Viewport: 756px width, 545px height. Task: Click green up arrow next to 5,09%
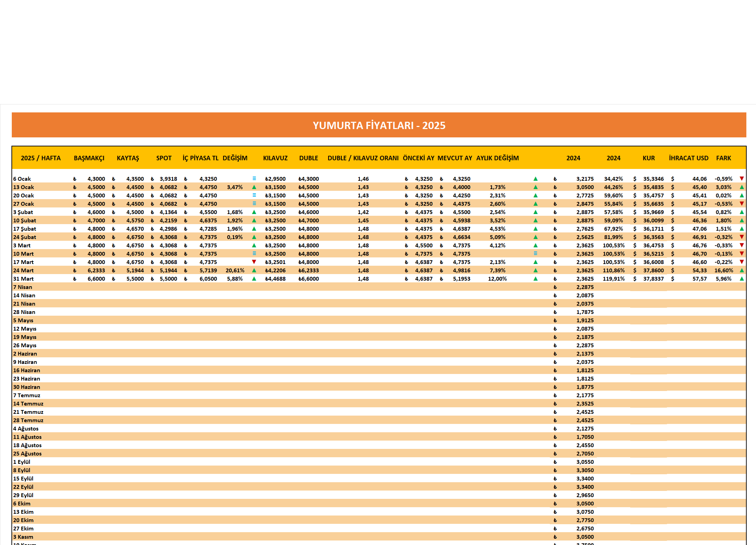point(535,237)
